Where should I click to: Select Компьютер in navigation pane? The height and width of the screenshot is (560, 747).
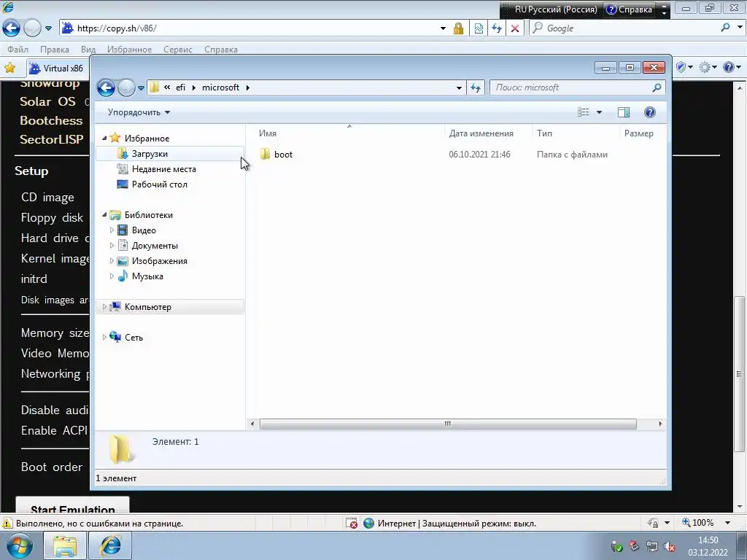click(x=170, y=307)
